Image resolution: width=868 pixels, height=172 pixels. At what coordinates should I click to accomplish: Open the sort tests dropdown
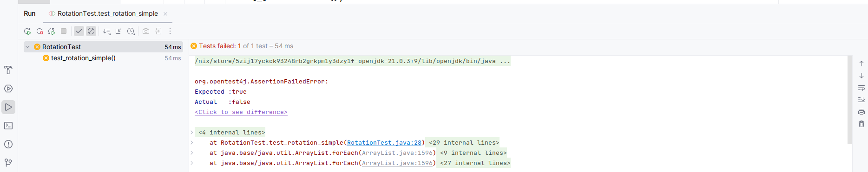tap(107, 31)
